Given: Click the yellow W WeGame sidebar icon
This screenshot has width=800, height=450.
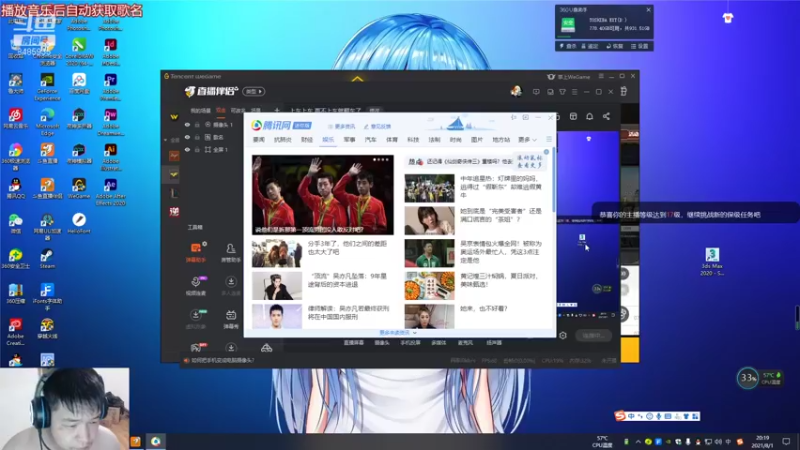Looking at the screenshot, I should tap(174, 117).
